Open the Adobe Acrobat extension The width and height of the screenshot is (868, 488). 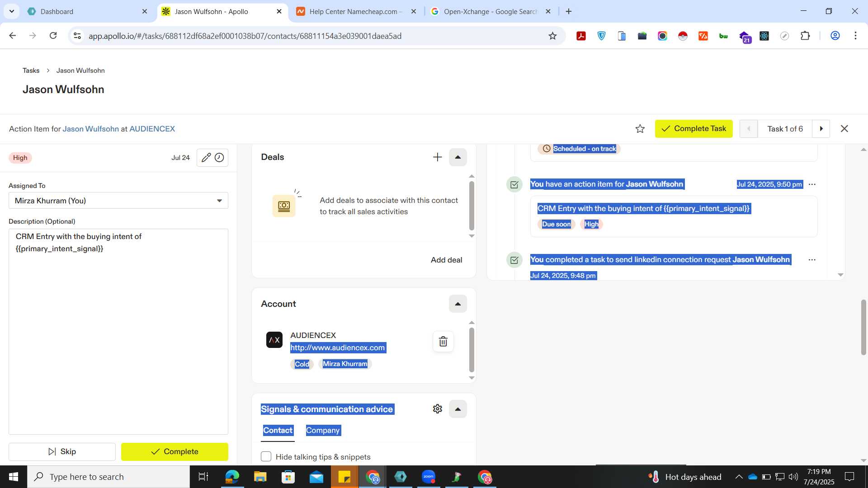(581, 36)
